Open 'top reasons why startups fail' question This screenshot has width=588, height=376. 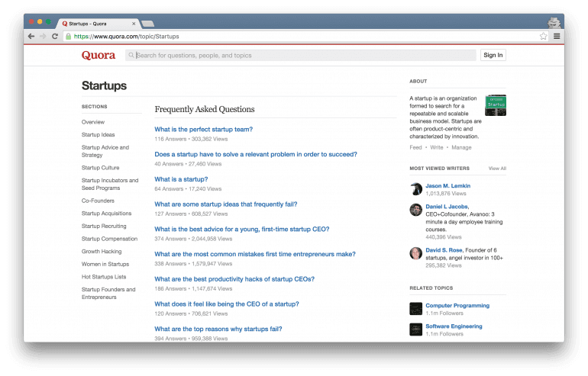point(218,329)
